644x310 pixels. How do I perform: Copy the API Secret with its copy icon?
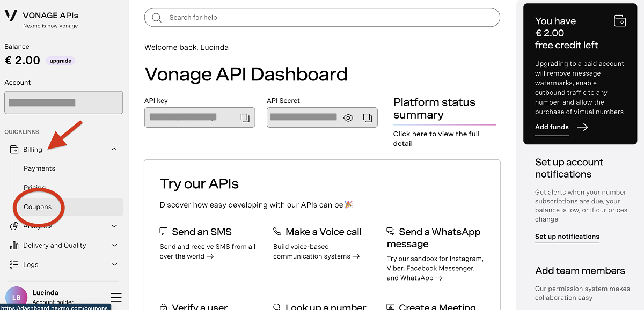[x=367, y=117]
